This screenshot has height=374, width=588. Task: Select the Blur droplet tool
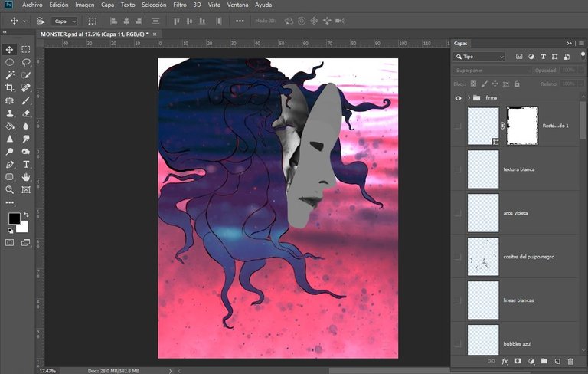(26, 126)
